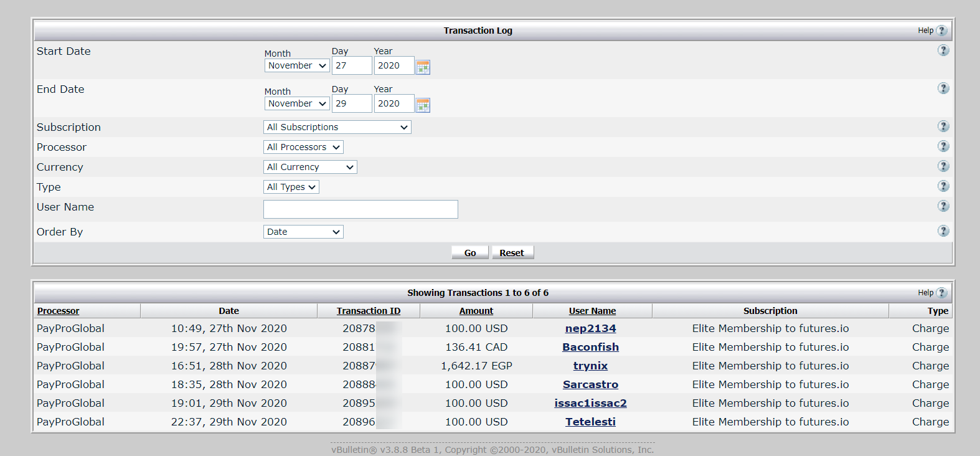The image size is (980, 456).
Task: Open the End Date calendar picker
Action: [x=423, y=105]
